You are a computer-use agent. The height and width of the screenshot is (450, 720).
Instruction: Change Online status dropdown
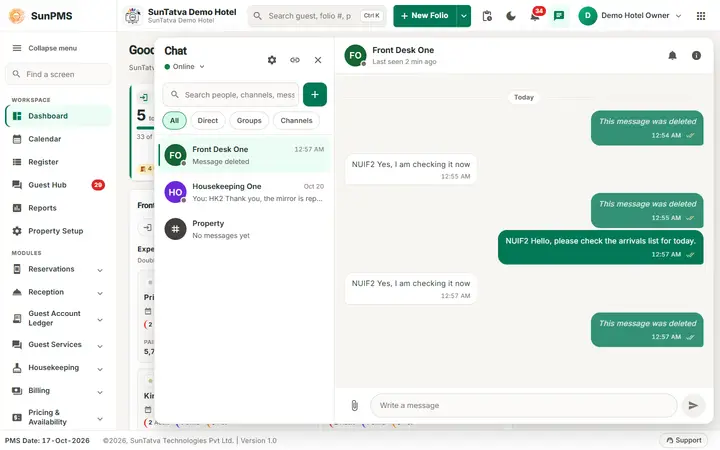pos(184,67)
